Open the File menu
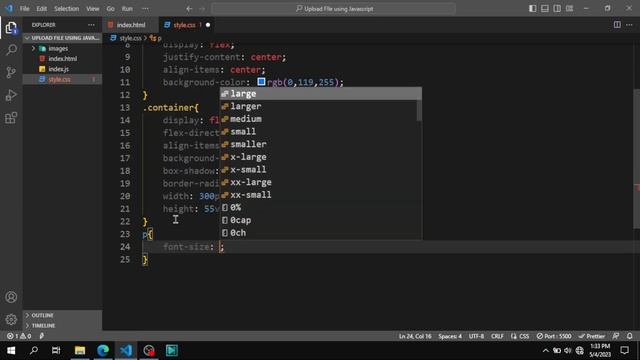This screenshot has width=640, height=360. (x=24, y=9)
